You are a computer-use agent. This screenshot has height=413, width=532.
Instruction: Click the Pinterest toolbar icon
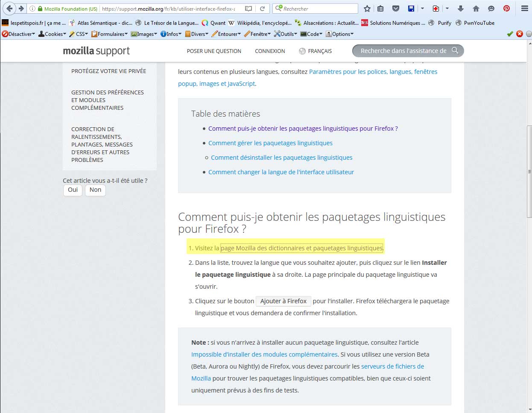click(x=506, y=9)
